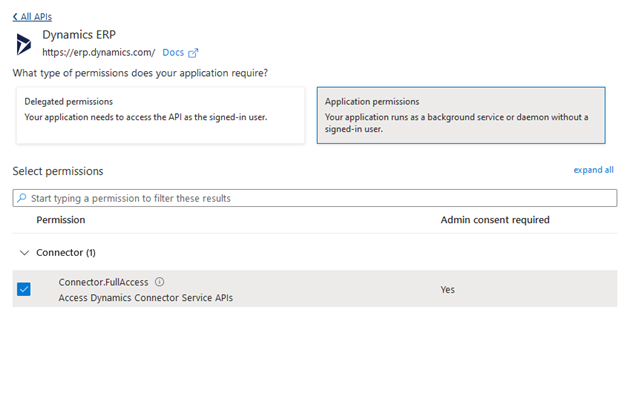Click the 'Yes' admin consent value
624x416 pixels.
pos(448,290)
